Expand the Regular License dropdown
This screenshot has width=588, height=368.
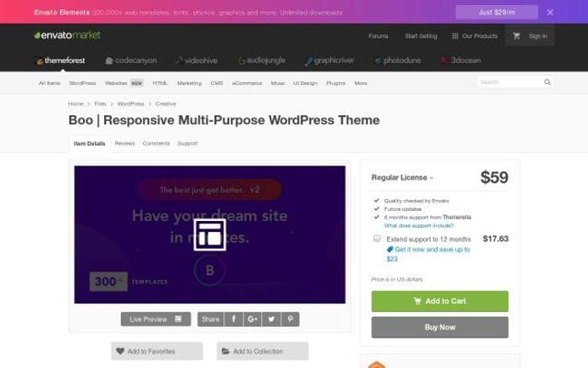[x=402, y=177]
